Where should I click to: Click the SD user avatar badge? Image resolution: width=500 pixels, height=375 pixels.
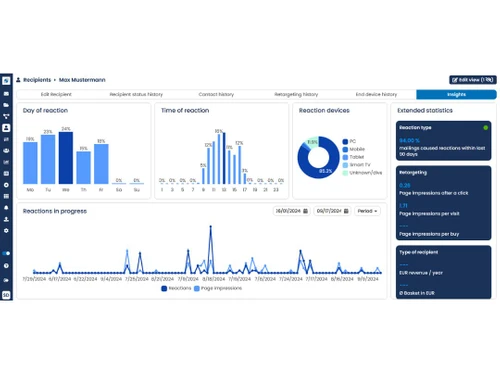coord(6,295)
